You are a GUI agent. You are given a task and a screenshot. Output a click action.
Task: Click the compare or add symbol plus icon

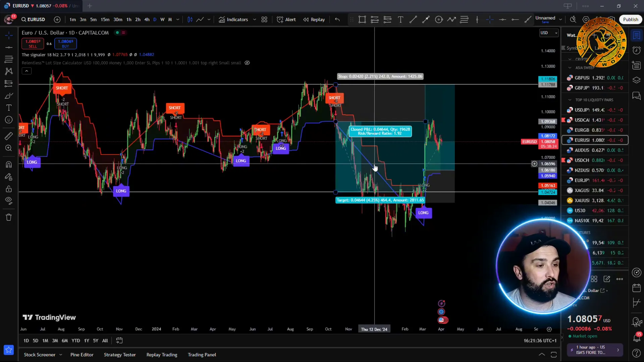click(x=57, y=19)
